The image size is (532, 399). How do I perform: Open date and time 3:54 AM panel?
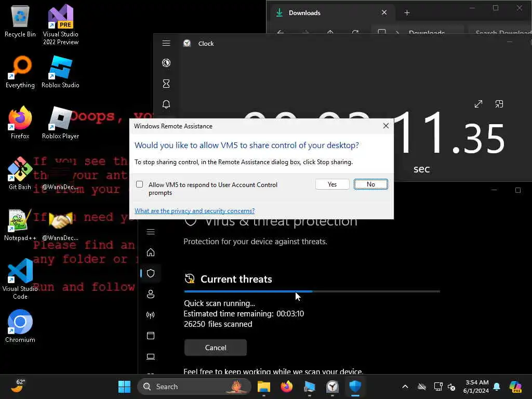point(476,387)
